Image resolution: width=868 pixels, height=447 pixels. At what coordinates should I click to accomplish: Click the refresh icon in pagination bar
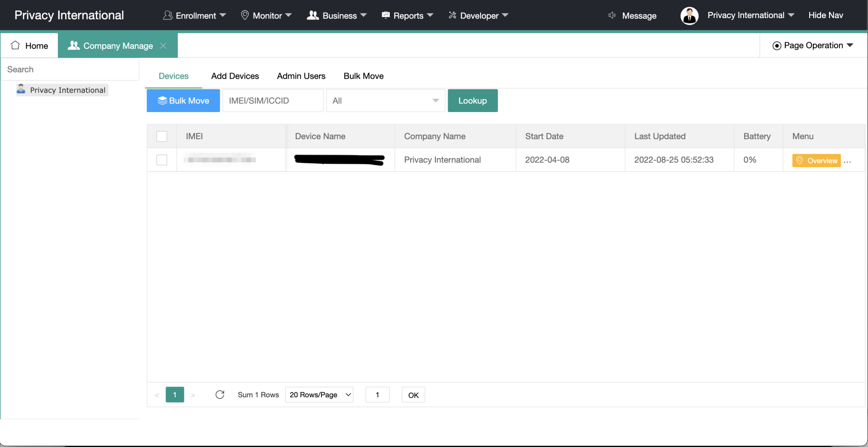[x=220, y=395]
